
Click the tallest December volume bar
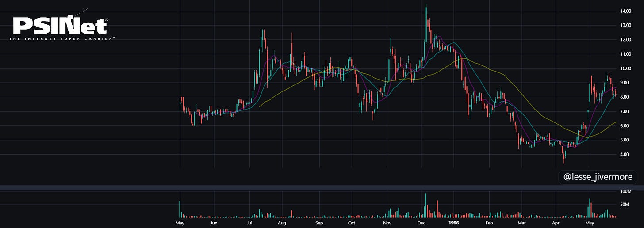click(426, 205)
